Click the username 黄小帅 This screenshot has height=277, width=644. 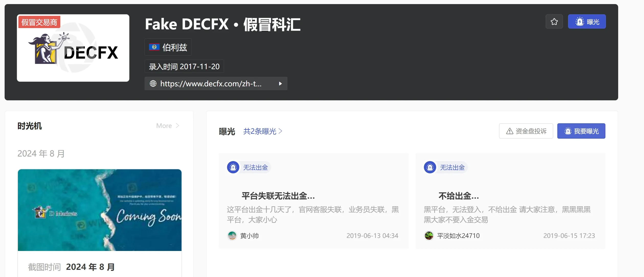point(250,236)
